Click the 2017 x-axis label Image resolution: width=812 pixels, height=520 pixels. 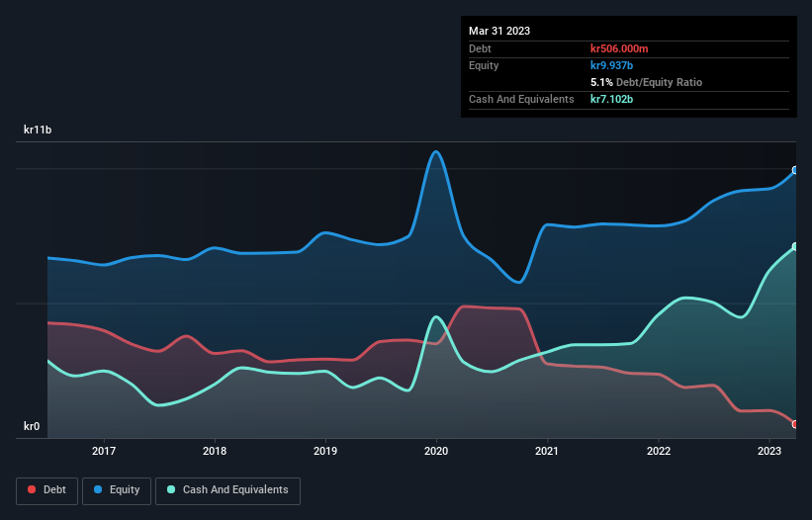coord(104,451)
